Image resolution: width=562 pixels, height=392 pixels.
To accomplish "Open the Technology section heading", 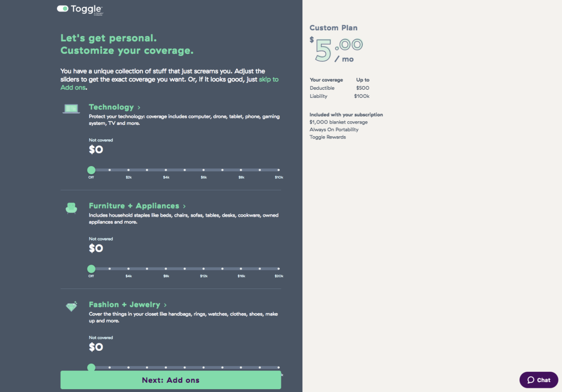I will point(111,107).
